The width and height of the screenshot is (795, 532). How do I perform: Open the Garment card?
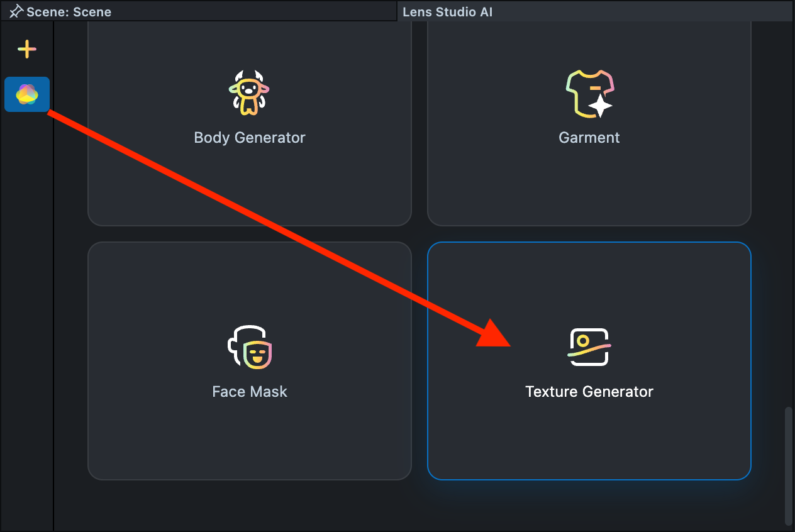589,123
